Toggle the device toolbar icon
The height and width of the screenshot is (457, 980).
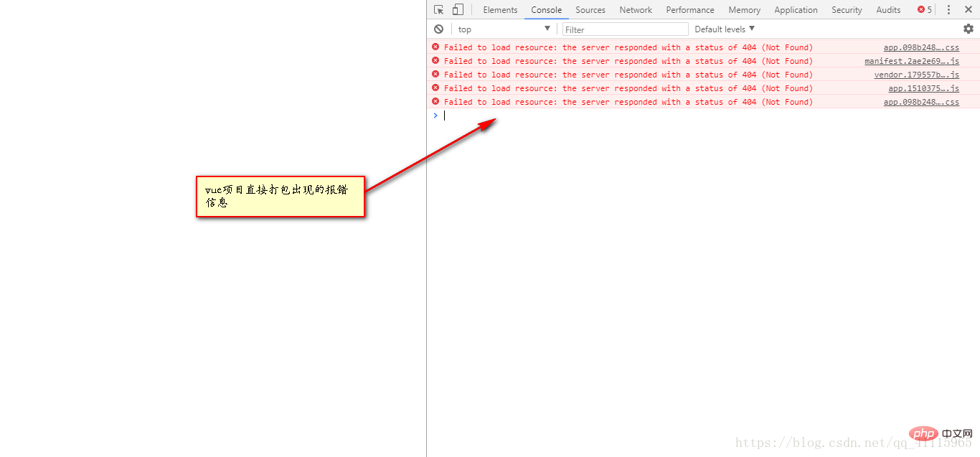coord(458,9)
